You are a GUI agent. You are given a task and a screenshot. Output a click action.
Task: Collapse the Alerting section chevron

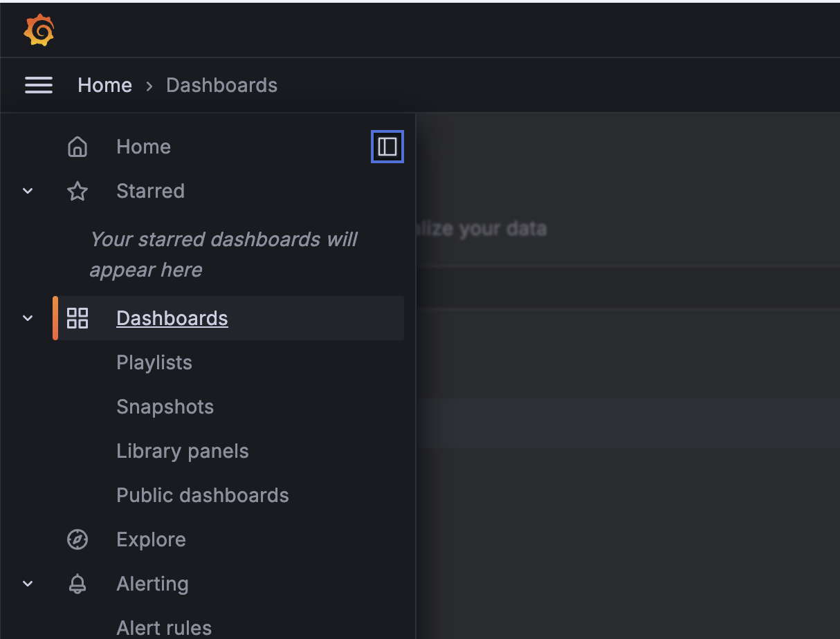(x=28, y=584)
